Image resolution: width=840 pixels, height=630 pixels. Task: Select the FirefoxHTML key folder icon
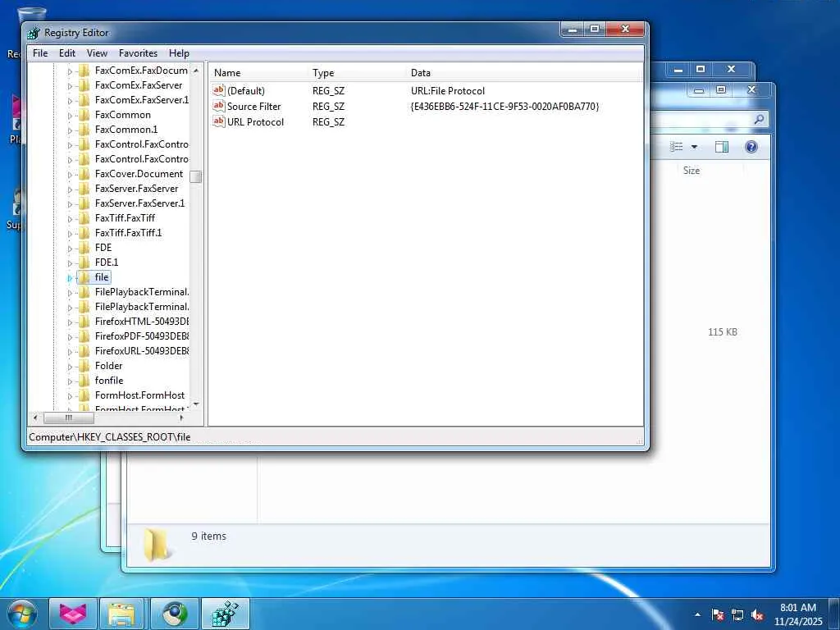84,322
